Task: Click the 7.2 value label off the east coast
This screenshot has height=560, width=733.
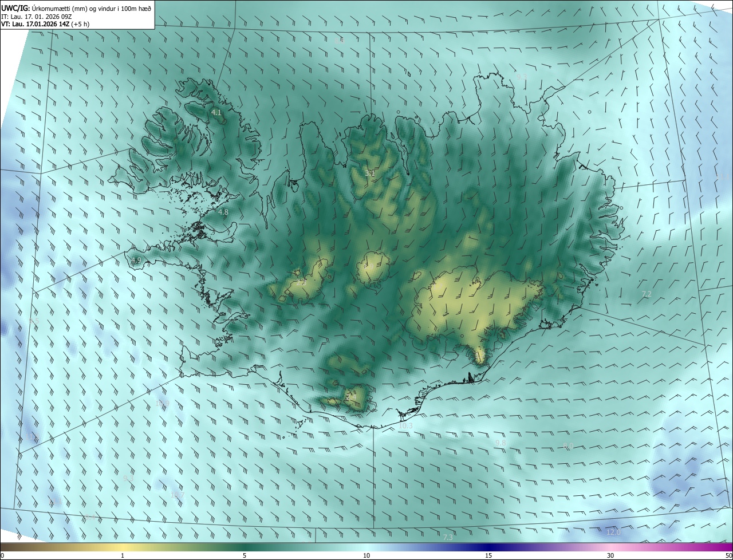Action: [x=647, y=294]
